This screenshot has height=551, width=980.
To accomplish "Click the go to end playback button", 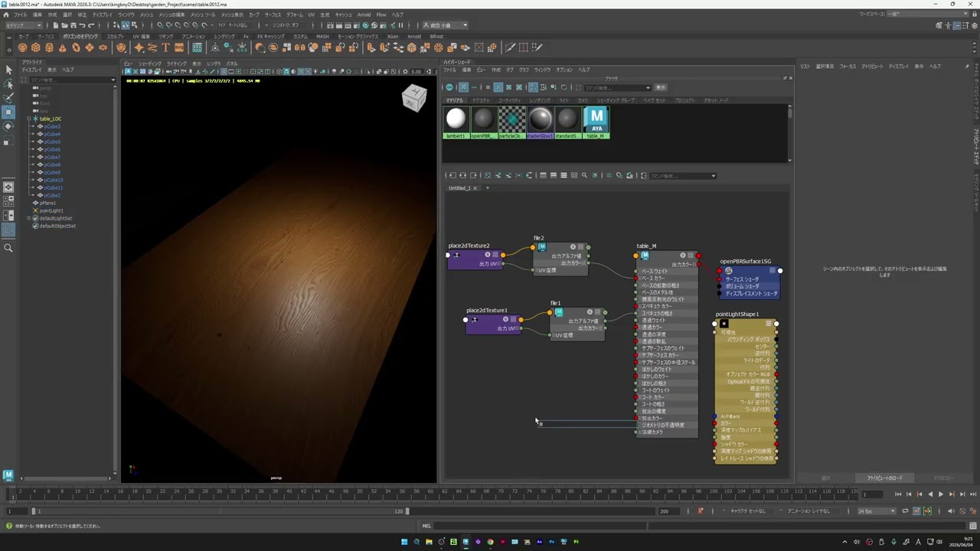I will coord(972,494).
